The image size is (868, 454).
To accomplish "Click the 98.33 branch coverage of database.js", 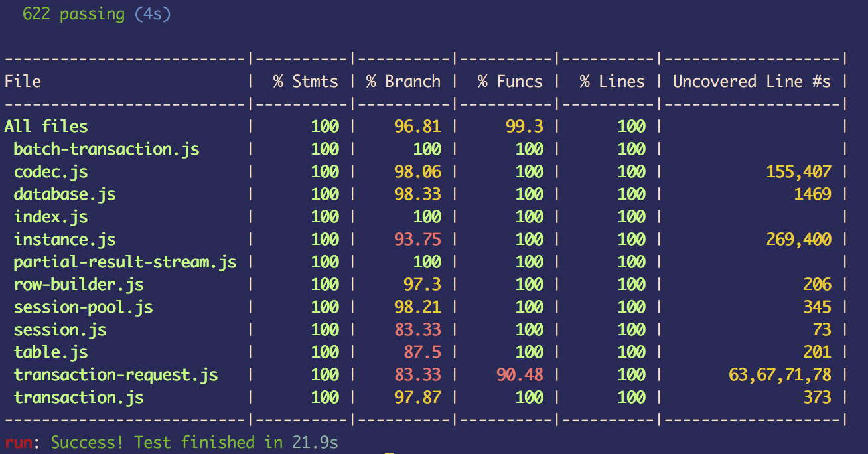I will [x=417, y=194].
